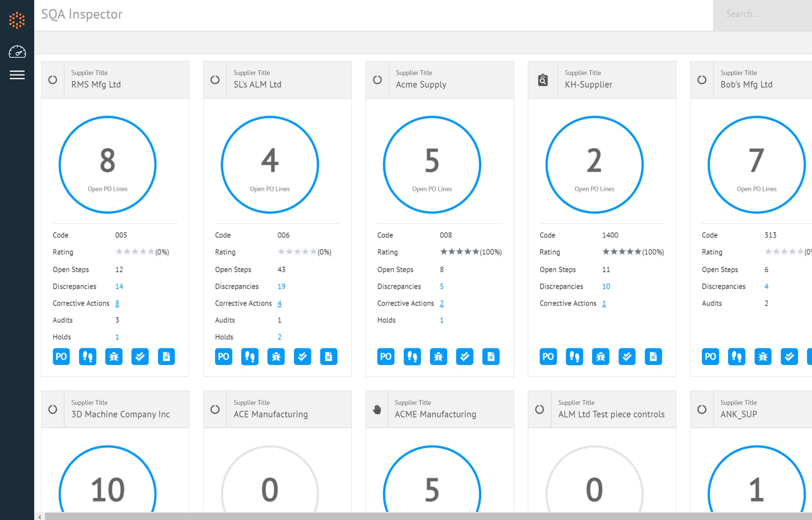Image resolution: width=812 pixels, height=520 pixels.
Task: Click the status circle on ALM Ltd Test piece controls
Action: coord(540,410)
